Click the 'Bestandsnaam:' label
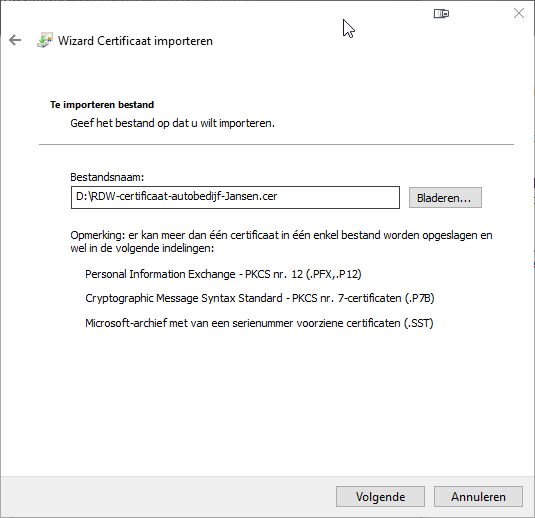 pos(107,177)
